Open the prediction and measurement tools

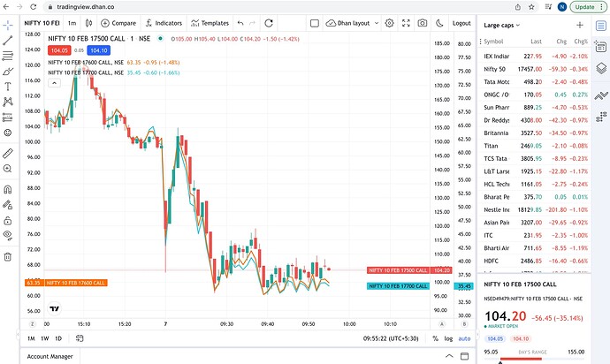(8, 117)
